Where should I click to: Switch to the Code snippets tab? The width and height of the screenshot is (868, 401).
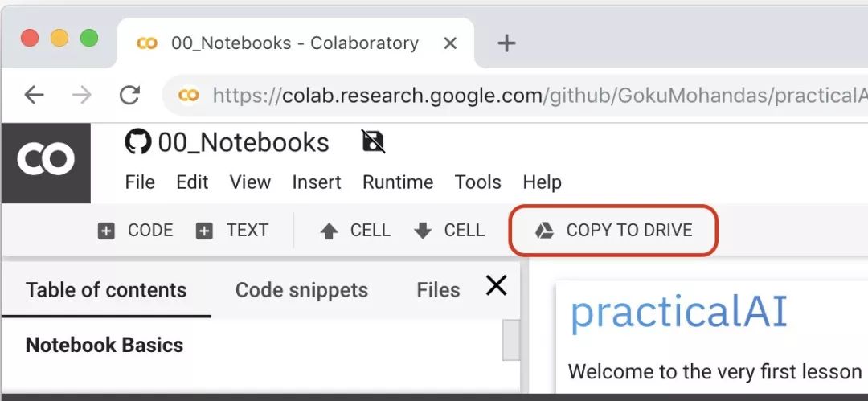[x=301, y=290]
